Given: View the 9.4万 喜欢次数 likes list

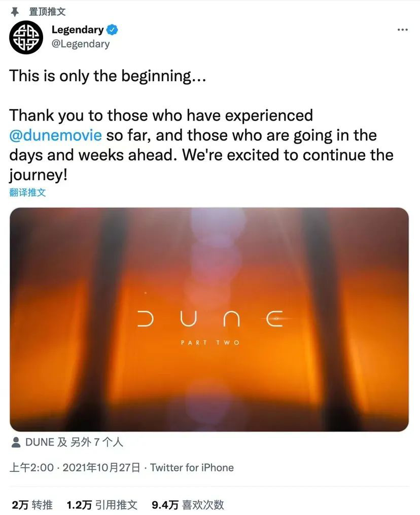Looking at the screenshot, I should (x=188, y=505).
